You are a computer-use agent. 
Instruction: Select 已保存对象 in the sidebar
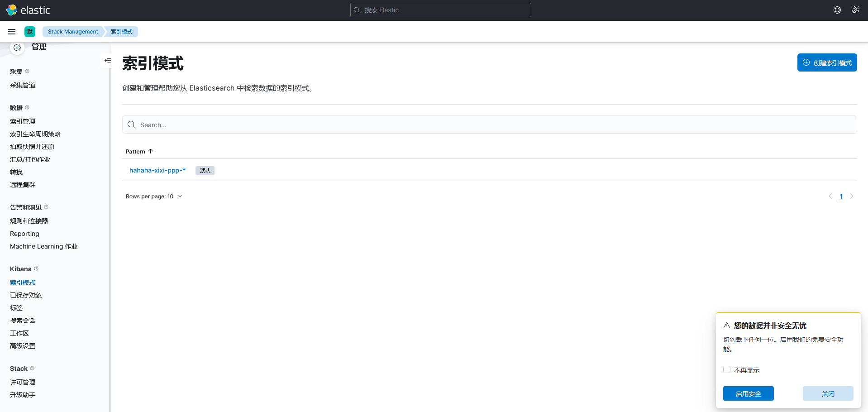(26, 295)
